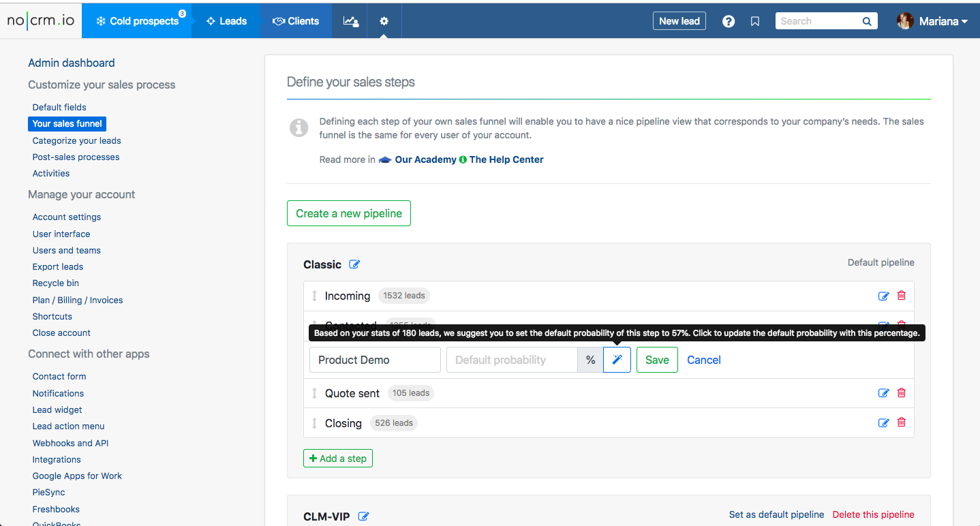Open the settings gear icon in navbar
The image size is (980, 526).
click(384, 21)
